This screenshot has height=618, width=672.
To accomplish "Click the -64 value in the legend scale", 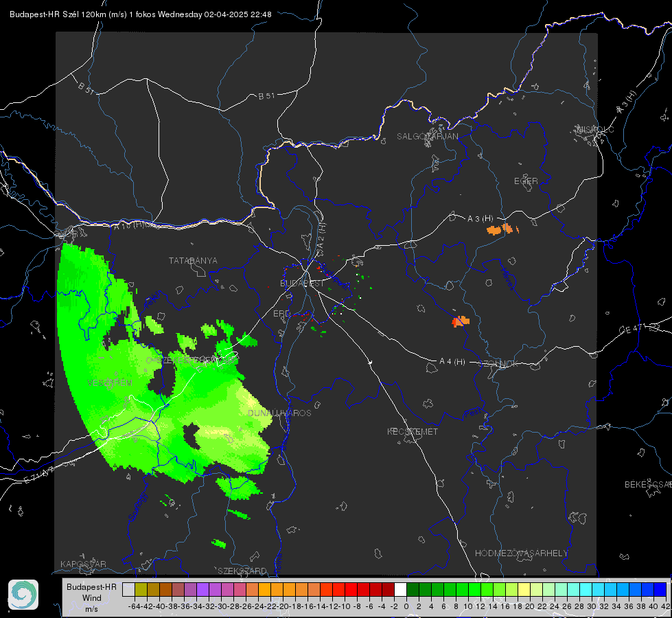I will coord(134,606).
